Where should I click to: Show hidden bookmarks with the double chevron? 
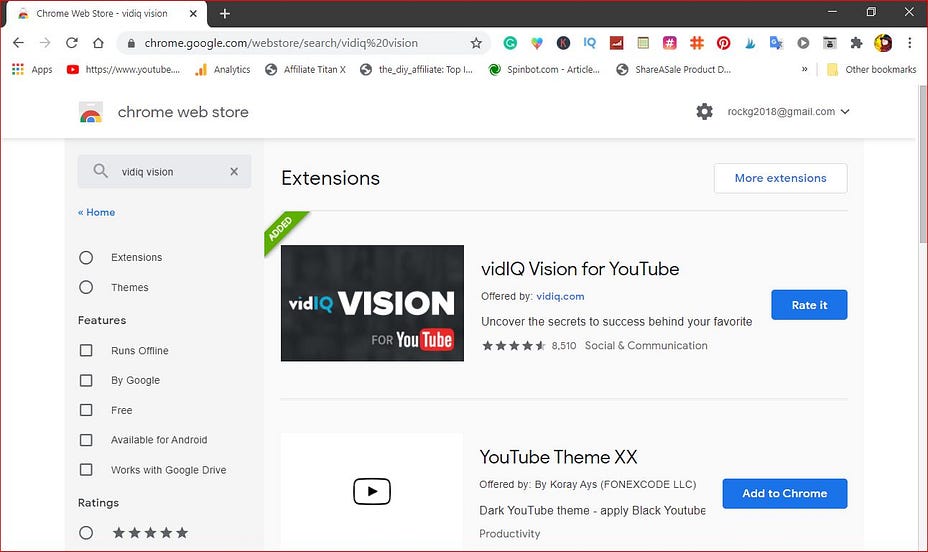tap(804, 69)
